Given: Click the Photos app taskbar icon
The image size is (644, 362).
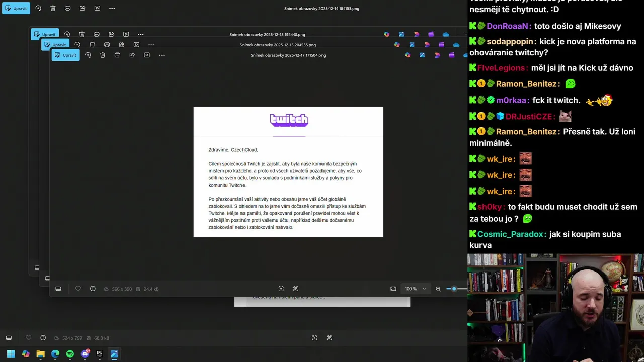Looking at the screenshot, I should point(114,354).
